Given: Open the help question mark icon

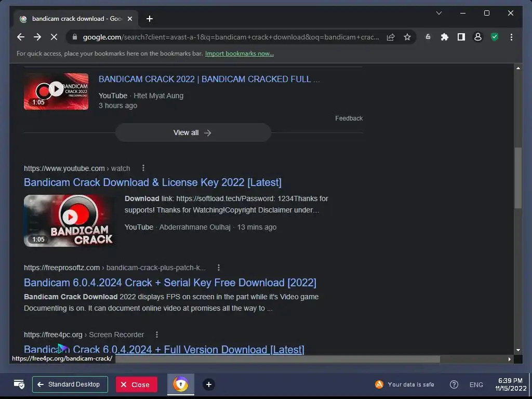Looking at the screenshot, I should tap(454, 384).
